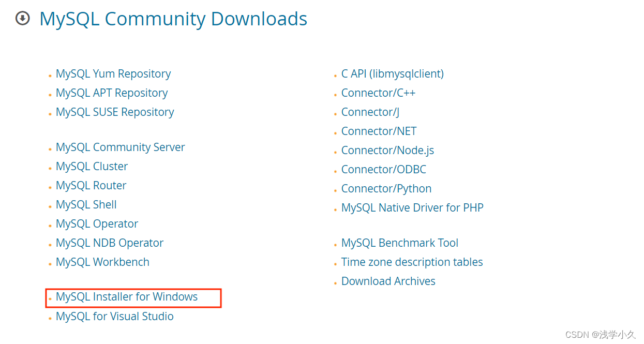Image resolution: width=644 pixels, height=344 pixels.
Task: Open the C API (libmysqlclient) link
Action: pyautogui.click(x=393, y=74)
